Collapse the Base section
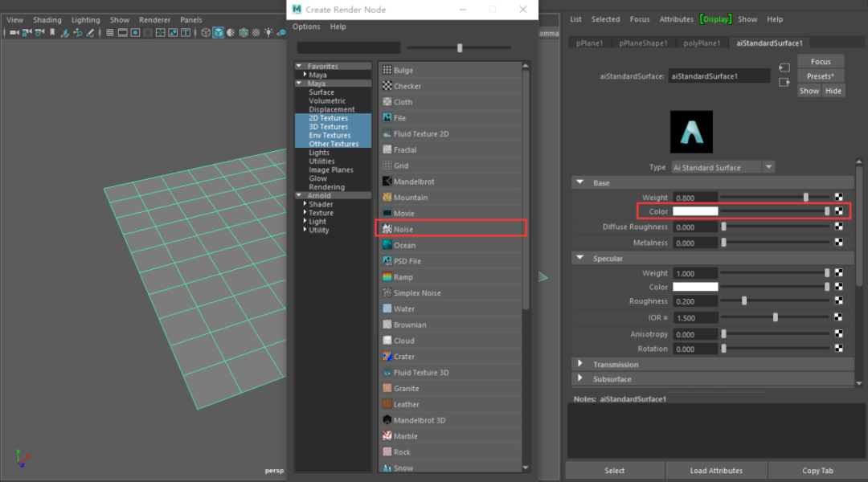This screenshot has height=482, width=868. pyautogui.click(x=579, y=182)
